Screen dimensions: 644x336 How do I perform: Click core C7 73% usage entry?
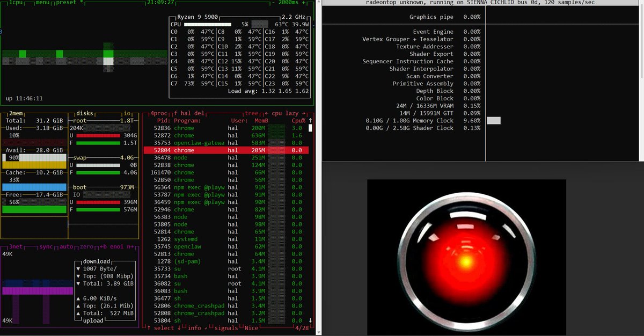pos(194,84)
